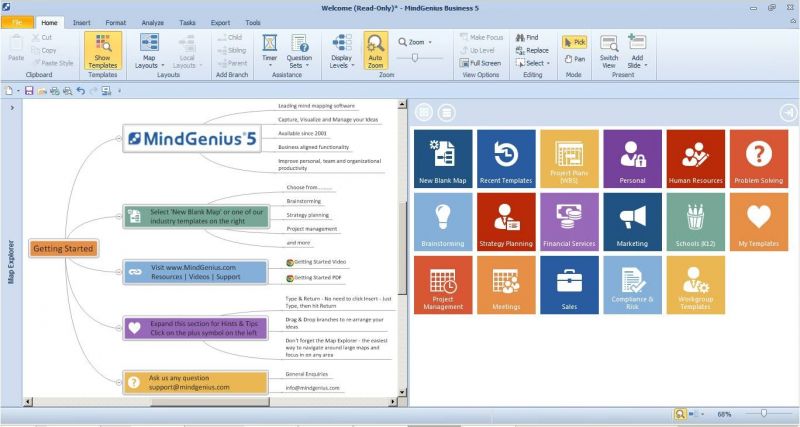
Task: Open the Meetings templates tile
Action: tap(506, 285)
